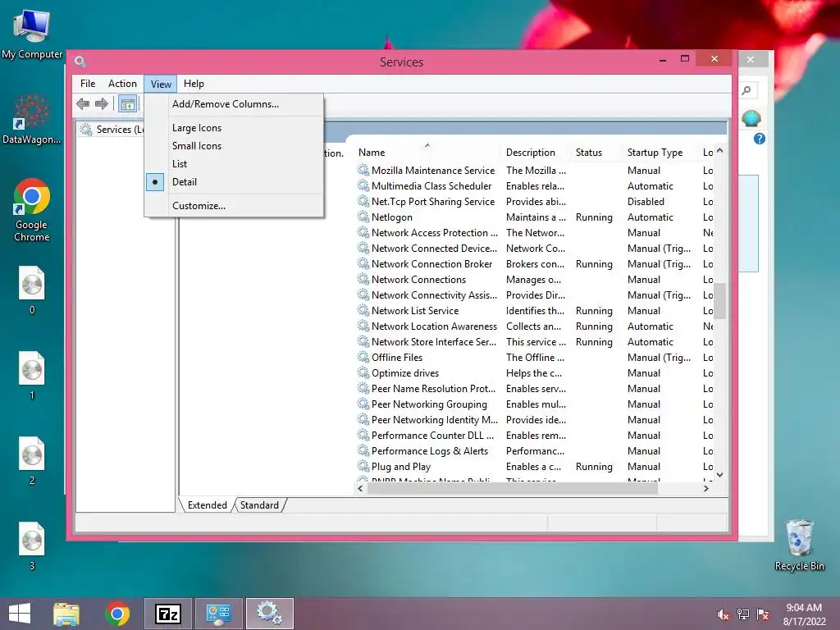Click the Forward arrow toolbar icon

pos(102,103)
